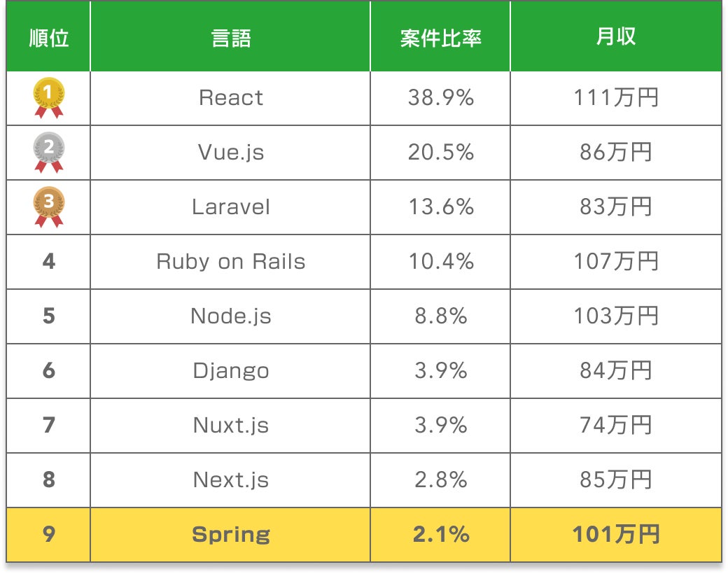
Task: Click the Node.js entry
Action: (x=230, y=316)
